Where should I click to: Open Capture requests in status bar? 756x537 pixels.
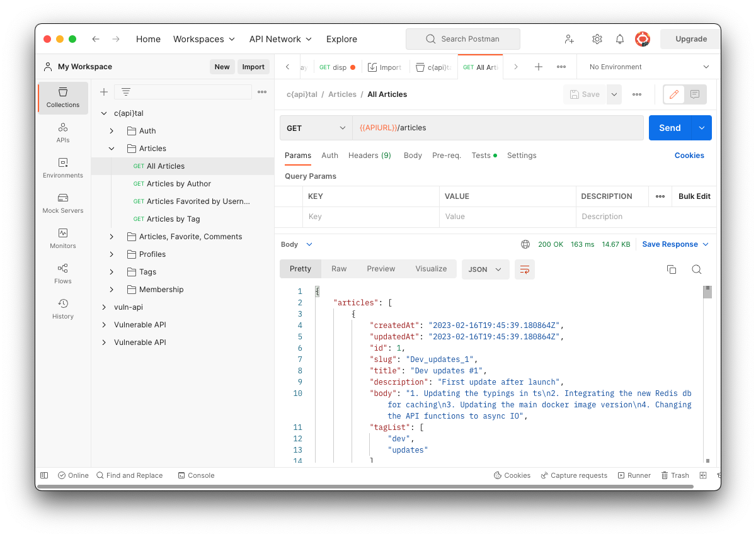pyautogui.click(x=574, y=475)
